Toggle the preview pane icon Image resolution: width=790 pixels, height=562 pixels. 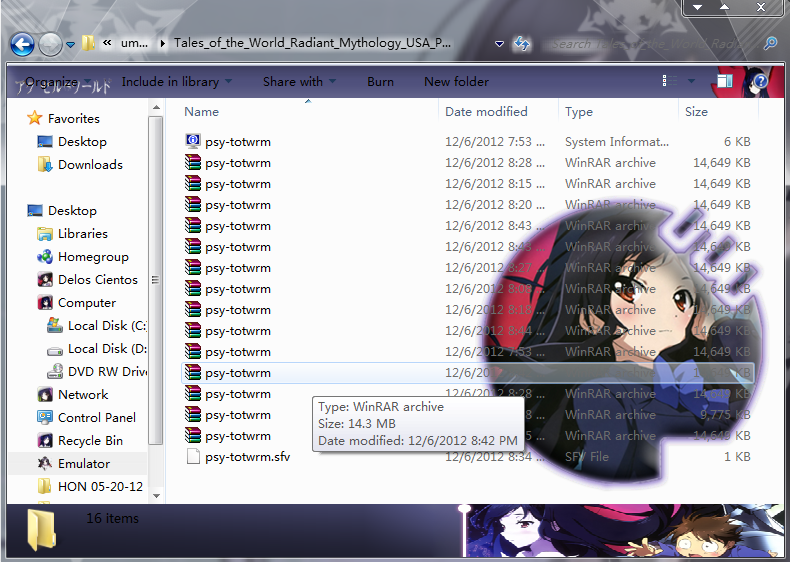(725, 81)
